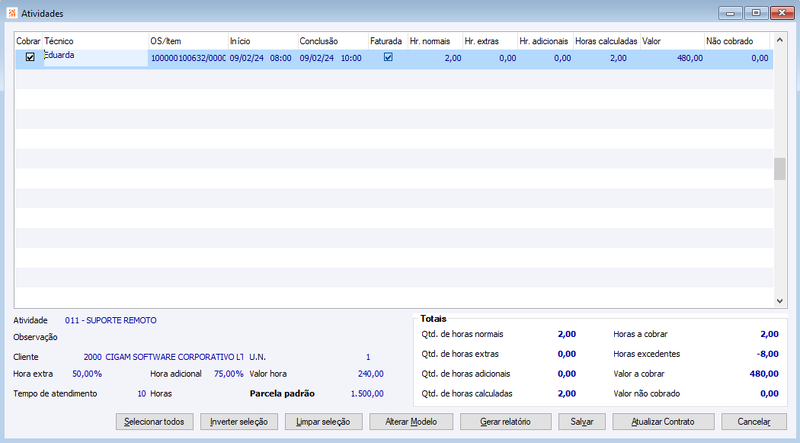Click the Tempo de atendimento value 10

(141, 394)
